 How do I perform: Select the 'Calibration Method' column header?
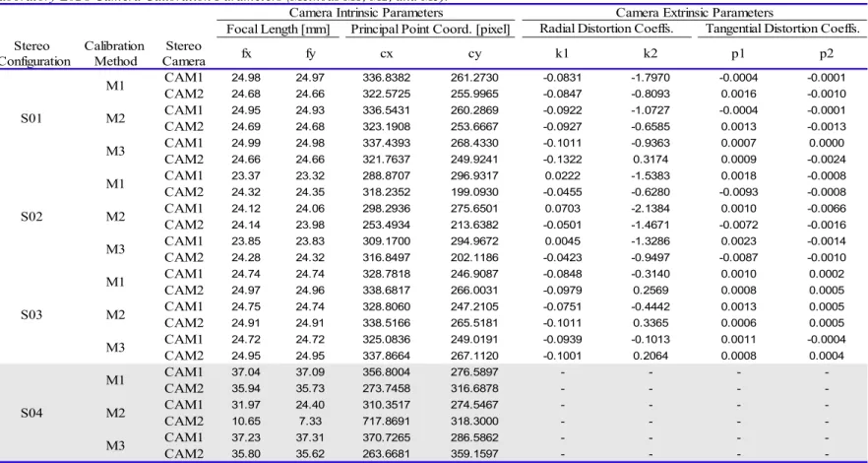[114, 54]
